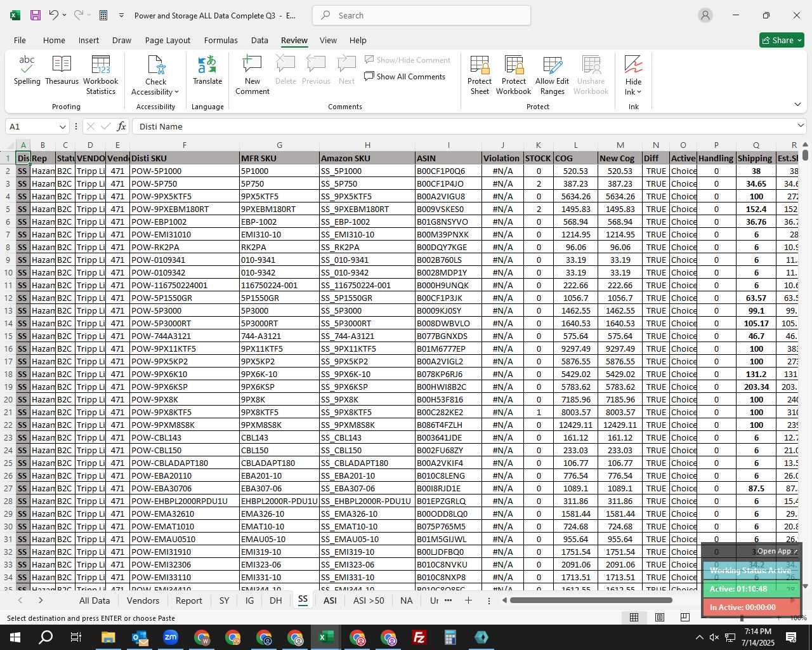The image size is (812, 650).
Task: Click the Insert Function fx icon
Action: click(122, 126)
